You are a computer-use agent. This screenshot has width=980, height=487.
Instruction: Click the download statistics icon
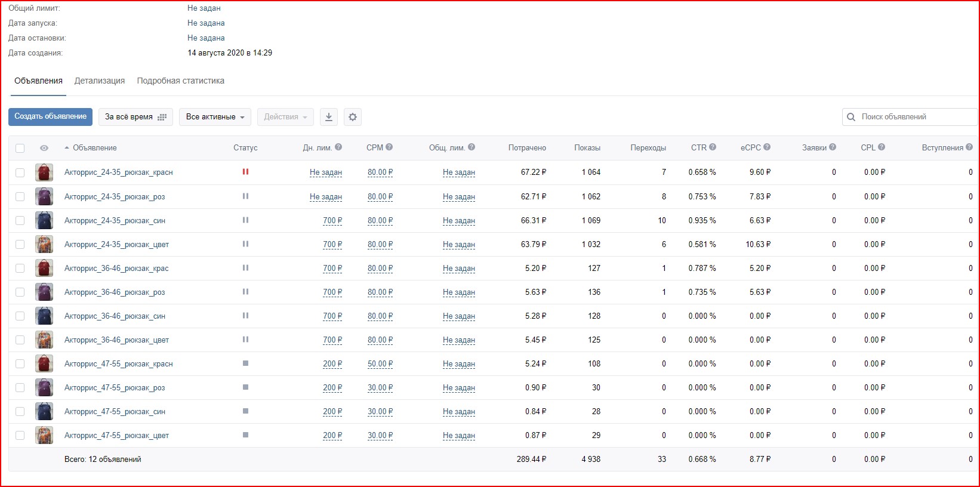tap(328, 117)
